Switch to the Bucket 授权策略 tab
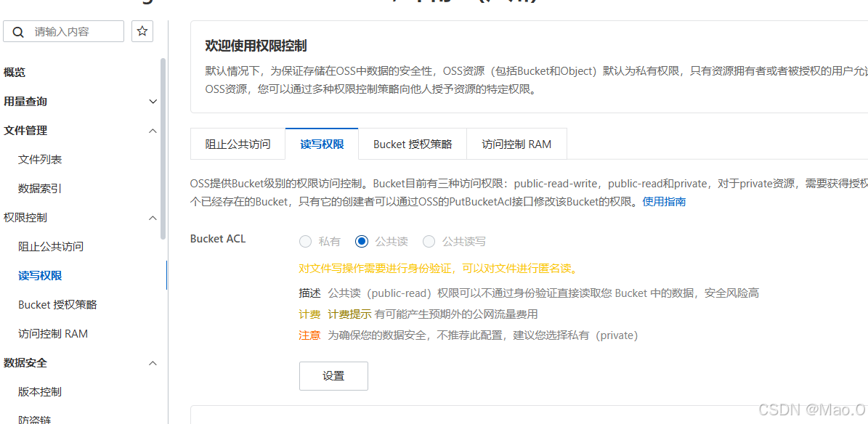868x424 pixels. coord(413,144)
